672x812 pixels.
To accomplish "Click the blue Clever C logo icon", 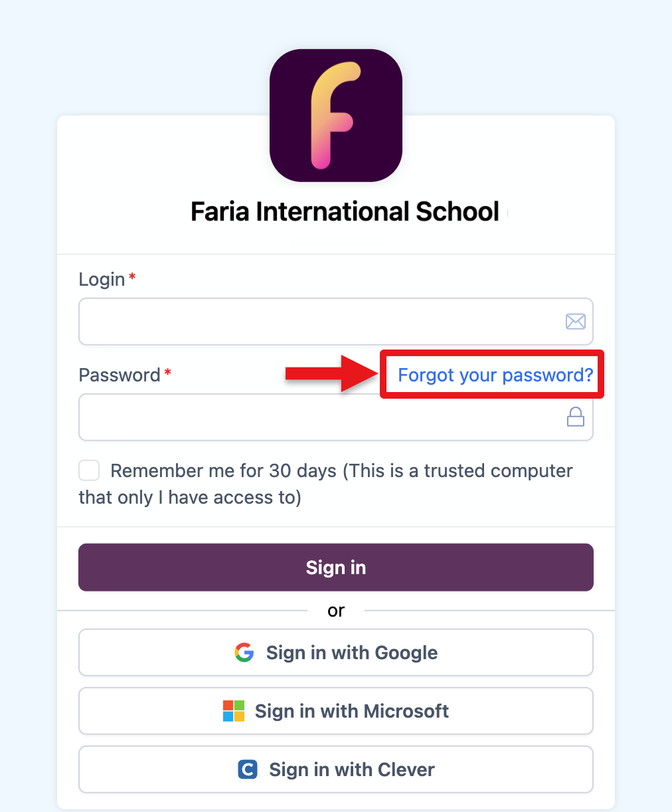I will click(x=248, y=769).
